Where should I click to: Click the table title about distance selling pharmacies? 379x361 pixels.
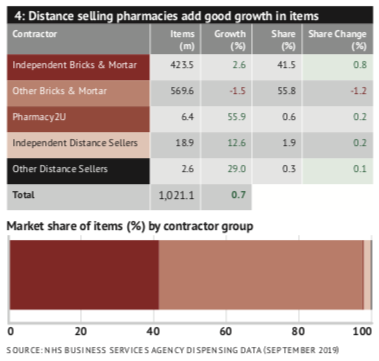click(x=166, y=16)
